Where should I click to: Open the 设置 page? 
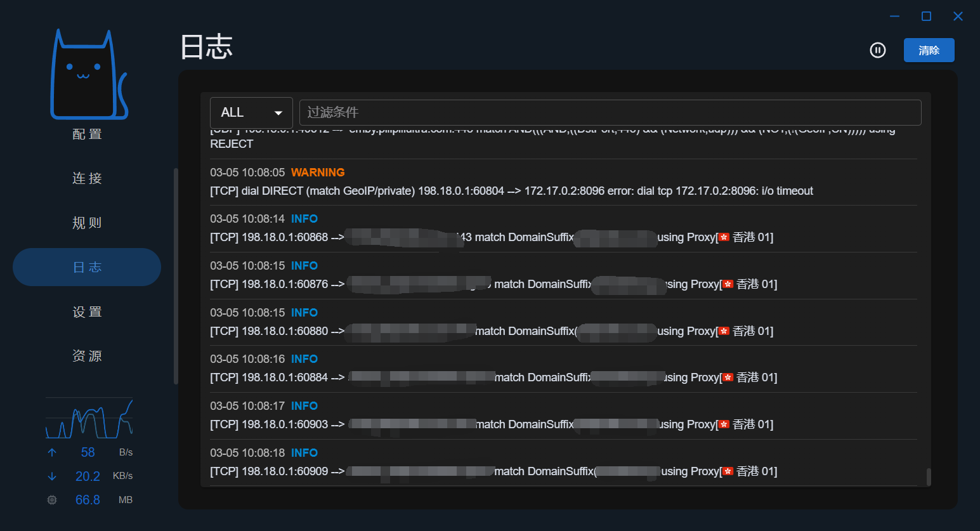pyautogui.click(x=87, y=311)
